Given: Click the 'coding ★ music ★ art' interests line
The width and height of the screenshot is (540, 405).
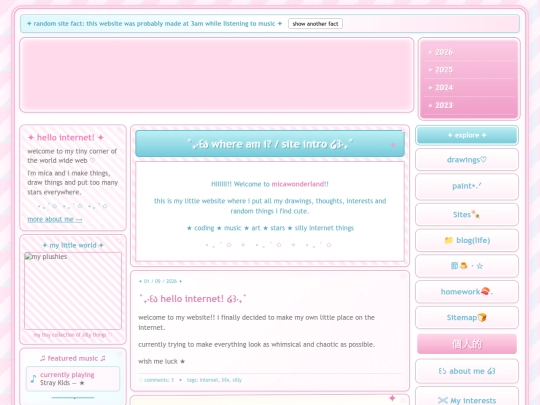Looking at the screenshot, I should coord(270,228).
